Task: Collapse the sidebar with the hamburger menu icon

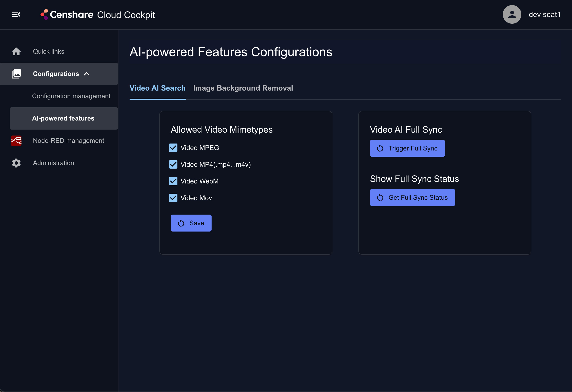Action: pyautogui.click(x=16, y=15)
